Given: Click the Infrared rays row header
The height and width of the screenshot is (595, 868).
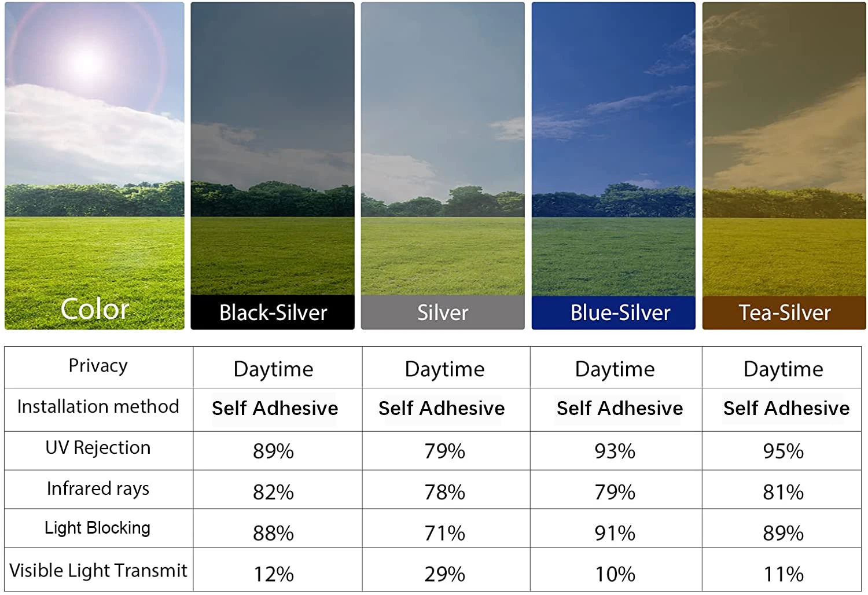Looking at the screenshot, I should pyautogui.click(x=98, y=489).
